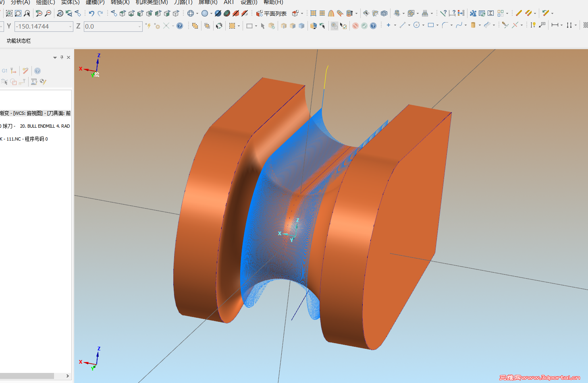Open the side panel options dropdown triangle
The width and height of the screenshot is (588, 383).
[x=55, y=58]
